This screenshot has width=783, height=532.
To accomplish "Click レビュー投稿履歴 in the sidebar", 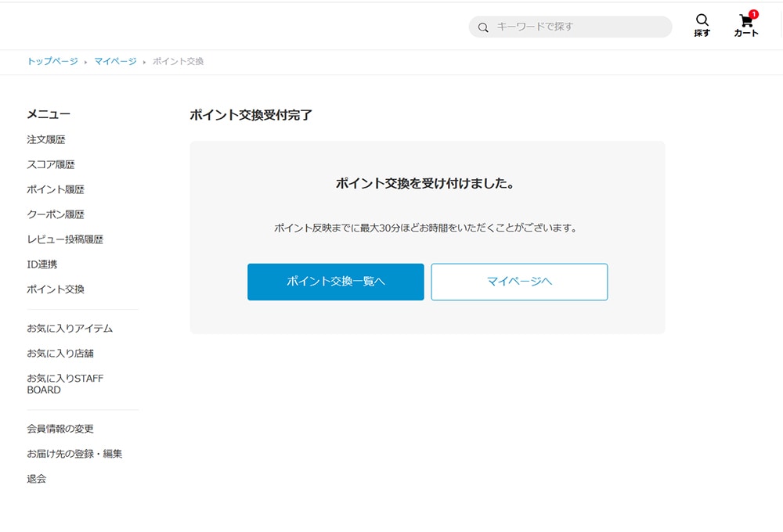I will 65,239.
